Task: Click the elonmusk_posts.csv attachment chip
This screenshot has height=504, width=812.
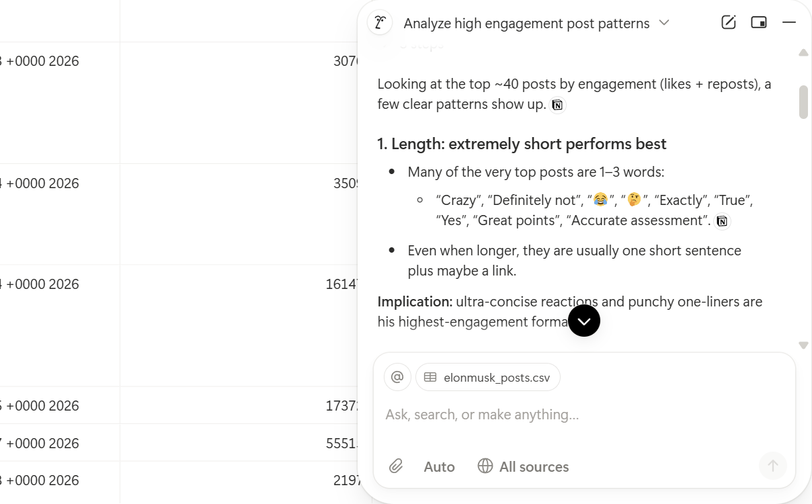Action: click(488, 377)
